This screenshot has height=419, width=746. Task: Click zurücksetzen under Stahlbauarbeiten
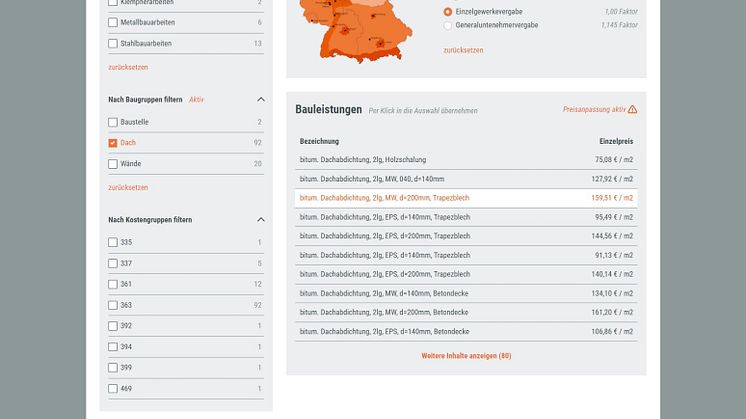[128, 67]
